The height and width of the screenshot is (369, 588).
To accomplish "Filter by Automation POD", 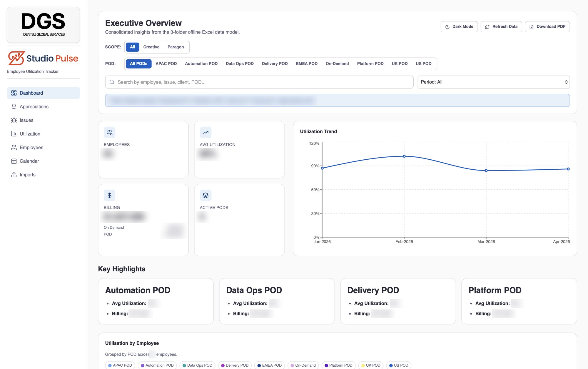I will [201, 64].
